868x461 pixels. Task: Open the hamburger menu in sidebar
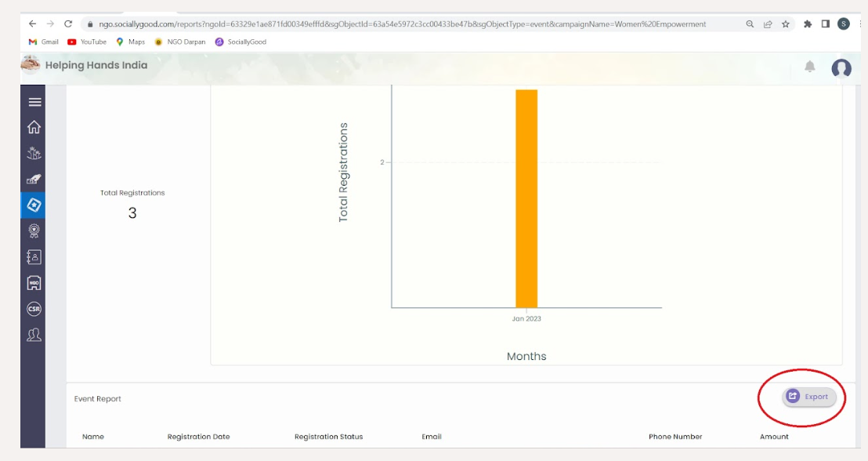tap(34, 102)
